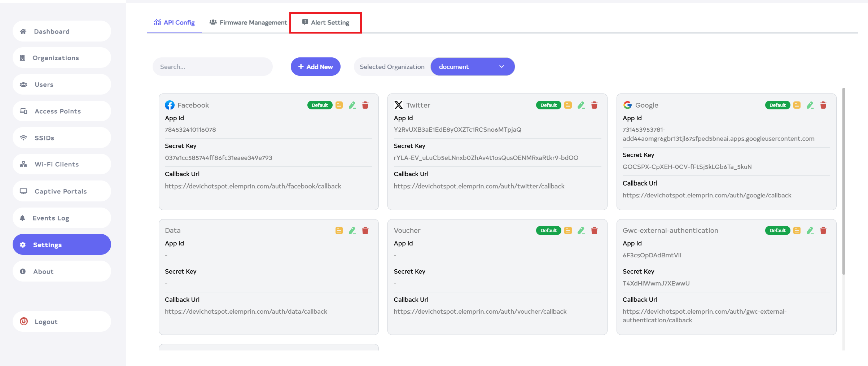Click the Add New button
Image resolution: width=868 pixels, height=366 pixels.
click(315, 67)
